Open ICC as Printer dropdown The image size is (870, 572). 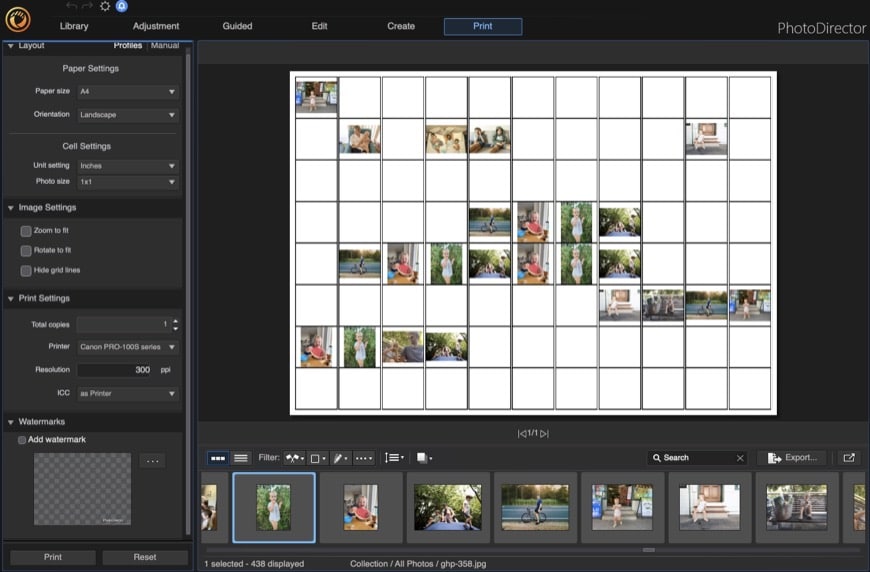[128, 393]
